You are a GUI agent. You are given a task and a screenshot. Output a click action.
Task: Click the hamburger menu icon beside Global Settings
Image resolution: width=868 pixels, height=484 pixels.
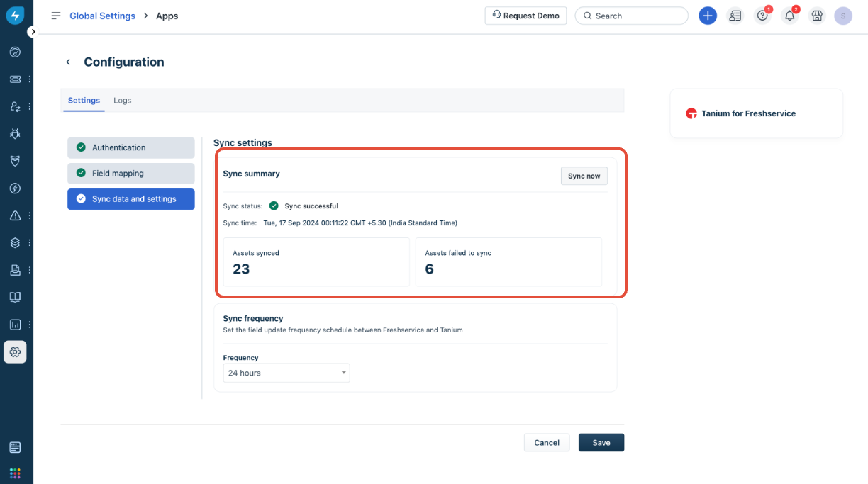[56, 16]
